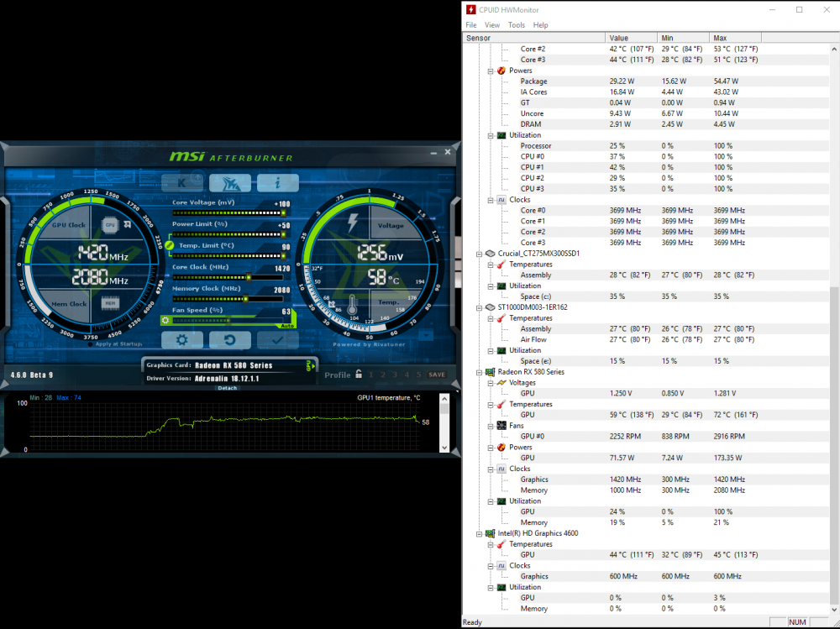Open the Afterburner info button

click(x=277, y=183)
